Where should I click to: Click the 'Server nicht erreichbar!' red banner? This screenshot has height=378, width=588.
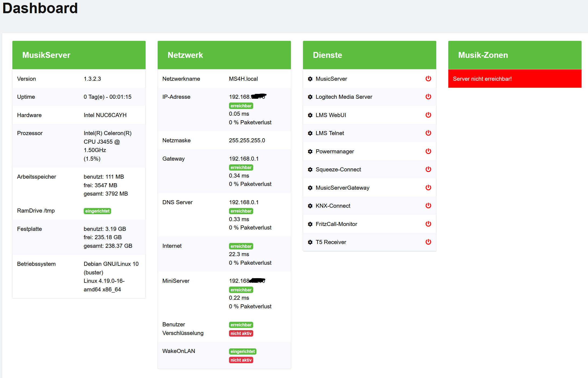(515, 79)
